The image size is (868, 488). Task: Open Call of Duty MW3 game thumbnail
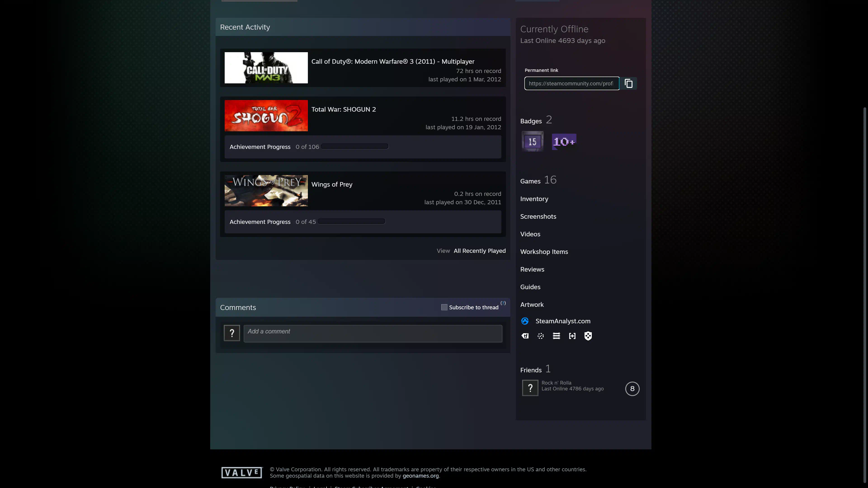pos(266,68)
